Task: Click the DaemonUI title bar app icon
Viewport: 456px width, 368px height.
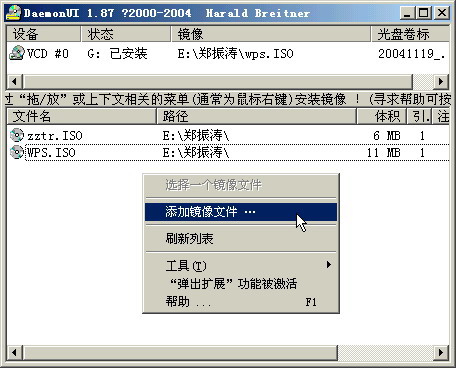Action: (13, 13)
